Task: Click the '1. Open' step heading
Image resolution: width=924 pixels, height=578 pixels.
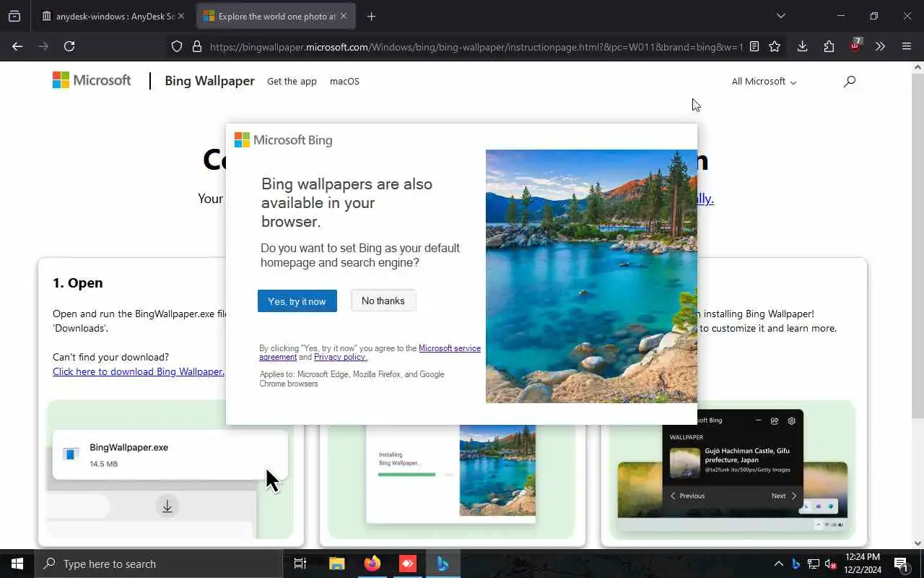Action: tap(78, 282)
